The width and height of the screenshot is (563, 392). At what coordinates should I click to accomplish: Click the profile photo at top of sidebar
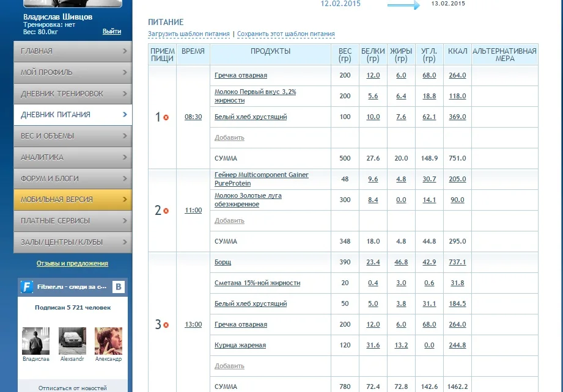(73, 4)
